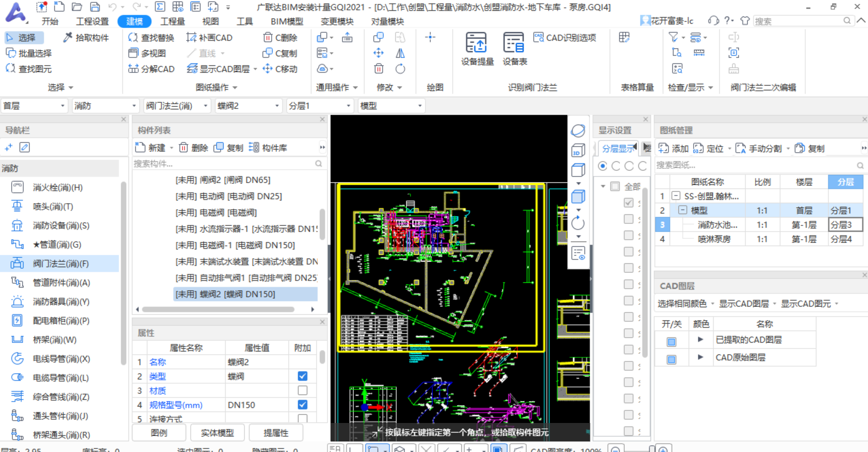Select the second radio button in 显示设置

point(616,166)
